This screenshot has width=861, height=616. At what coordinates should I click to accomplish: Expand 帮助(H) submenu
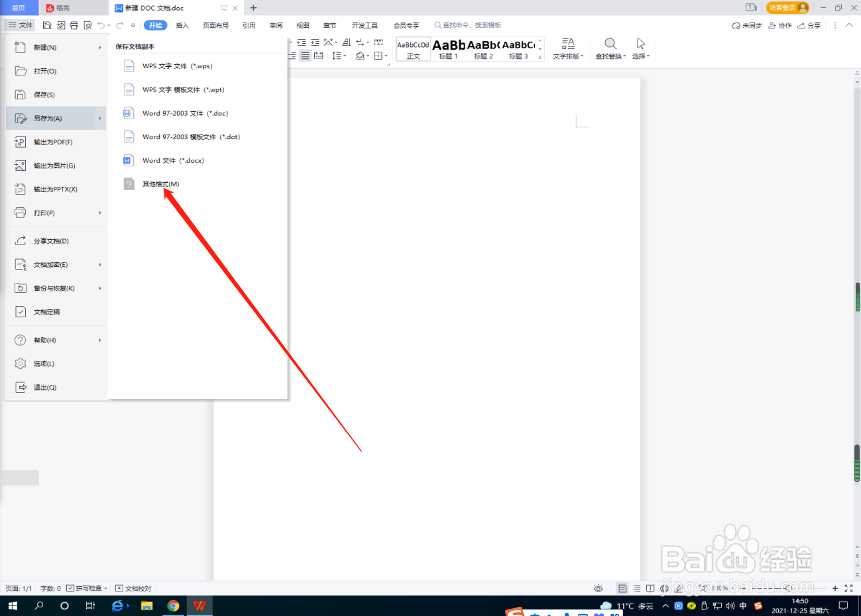click(100, 340)
